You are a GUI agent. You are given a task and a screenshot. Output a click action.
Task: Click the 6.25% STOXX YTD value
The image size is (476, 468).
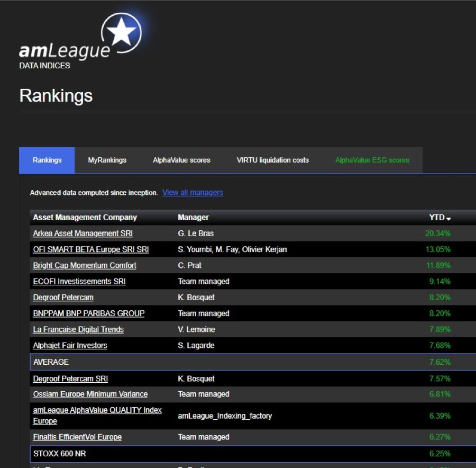[x=440, y=454]
